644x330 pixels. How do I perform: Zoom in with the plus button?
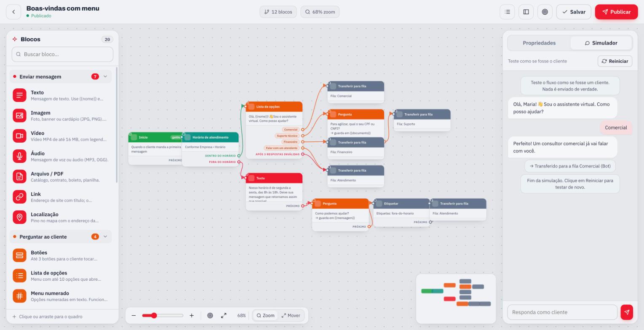[x=192, y=315]
